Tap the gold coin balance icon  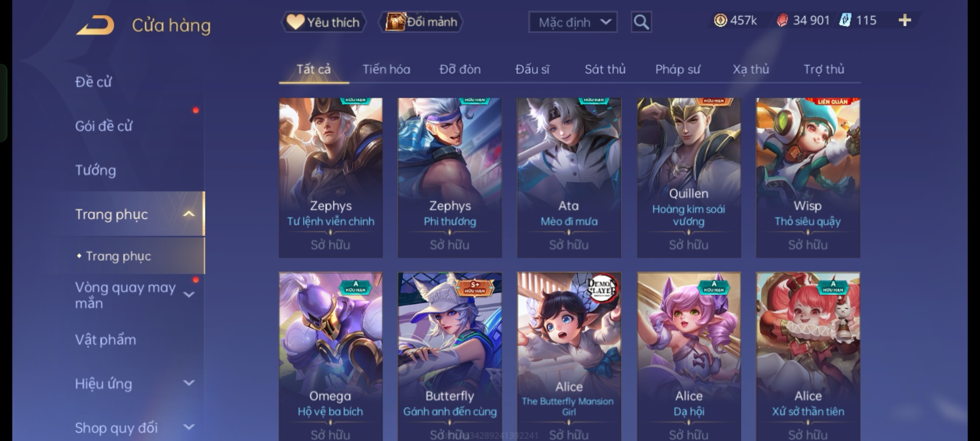720,20
